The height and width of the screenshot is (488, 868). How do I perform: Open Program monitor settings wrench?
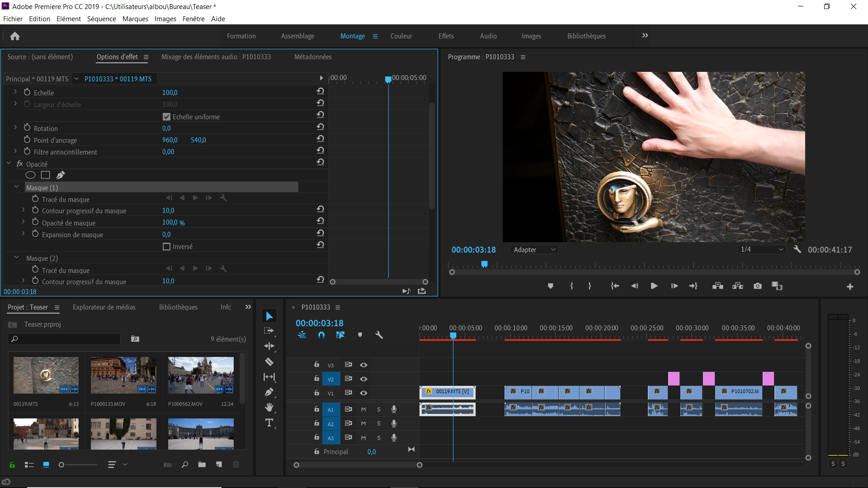coord(797,249)
